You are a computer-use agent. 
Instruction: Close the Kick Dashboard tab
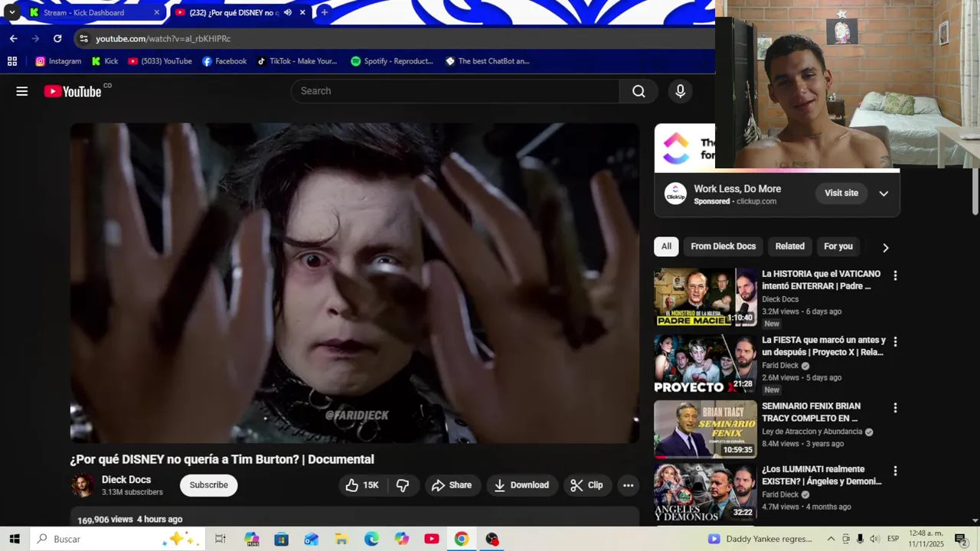pos(156,12)
